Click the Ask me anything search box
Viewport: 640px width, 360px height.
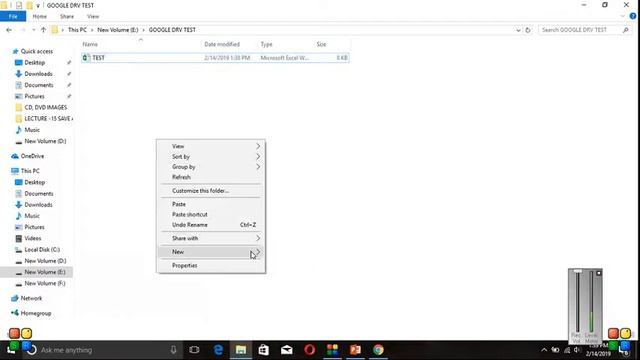[102, 350]
